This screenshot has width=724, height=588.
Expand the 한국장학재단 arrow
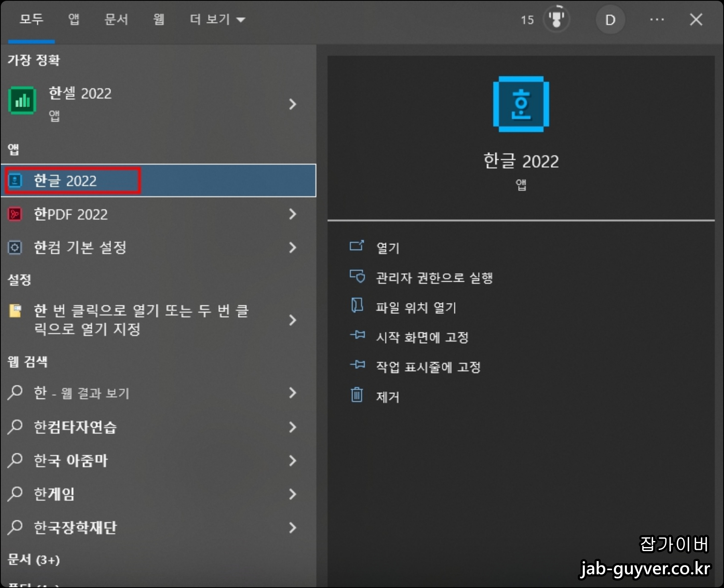click(x=293, y=527)
